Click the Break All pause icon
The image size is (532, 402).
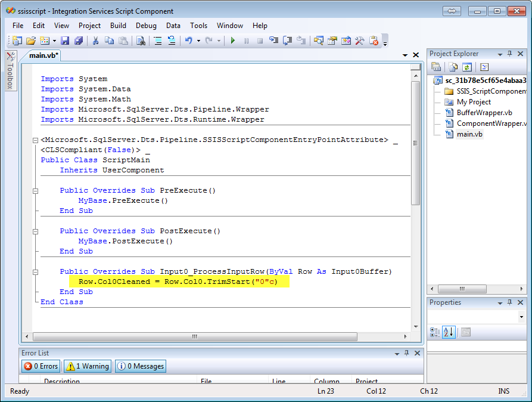coord(246,41)
